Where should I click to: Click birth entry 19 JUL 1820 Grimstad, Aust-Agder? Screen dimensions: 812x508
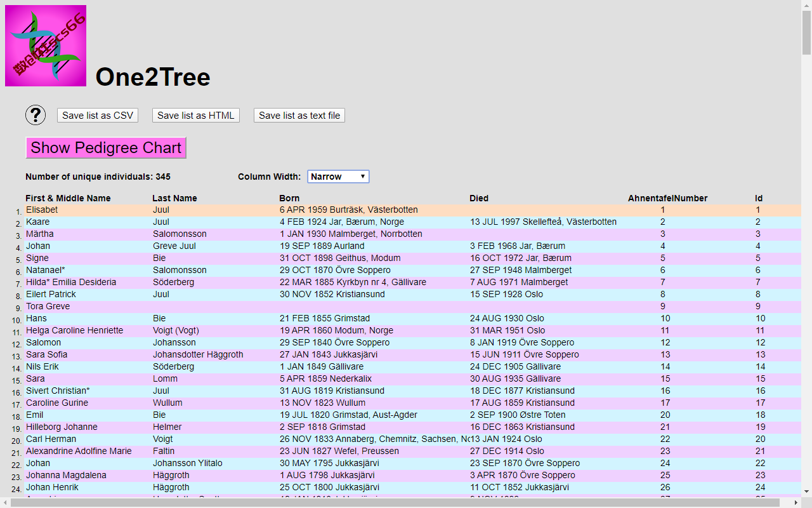coord(348,415)
